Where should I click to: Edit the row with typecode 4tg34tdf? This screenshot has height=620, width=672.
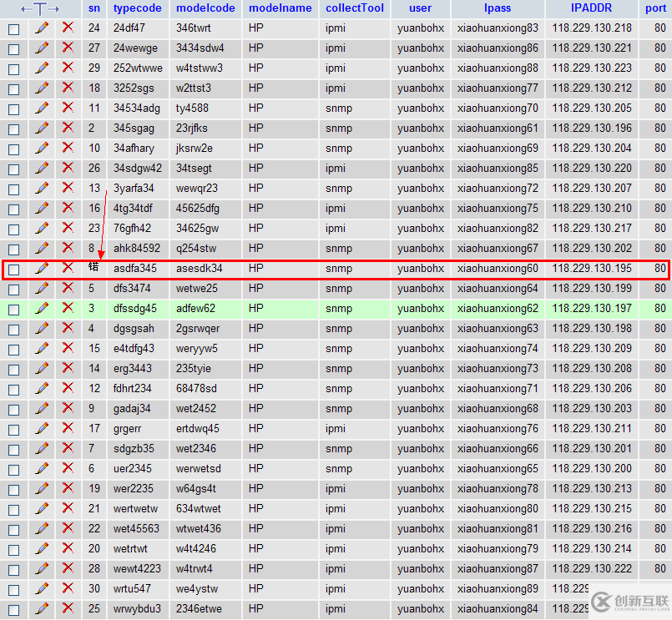[x=42, y=208]
